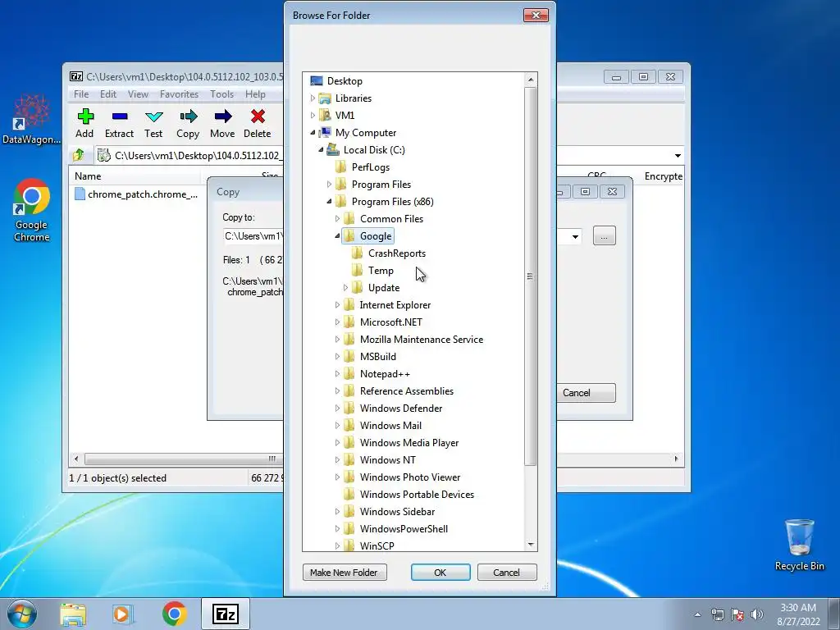Cancel the Browse For Folder dialog
Screen dimensions: 840x630
[507, 572]
